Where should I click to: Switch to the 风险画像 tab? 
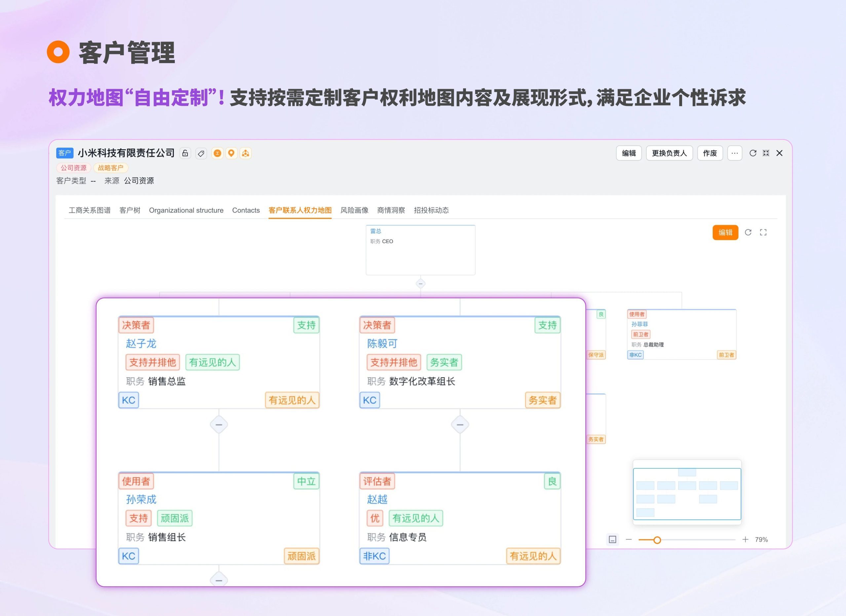[x=354, y=210]
